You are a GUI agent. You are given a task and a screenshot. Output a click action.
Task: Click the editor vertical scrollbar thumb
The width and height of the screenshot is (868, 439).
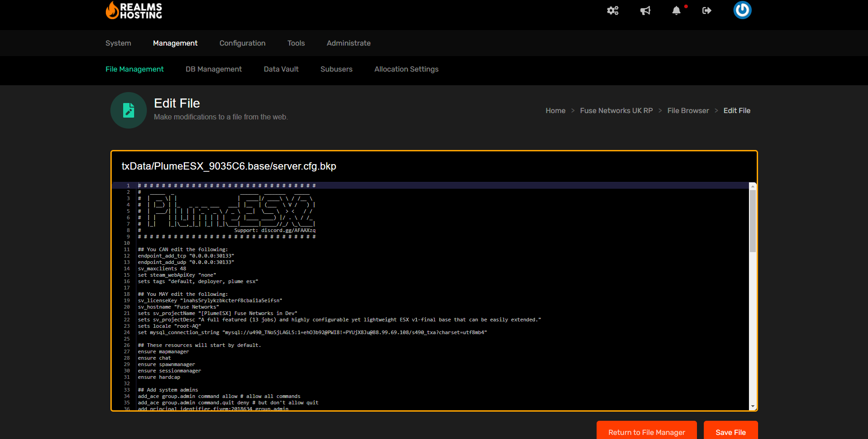pos(753,221)
